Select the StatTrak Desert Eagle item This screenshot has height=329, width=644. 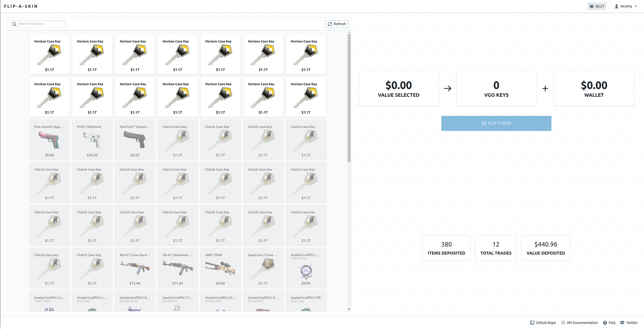[135, 140]
